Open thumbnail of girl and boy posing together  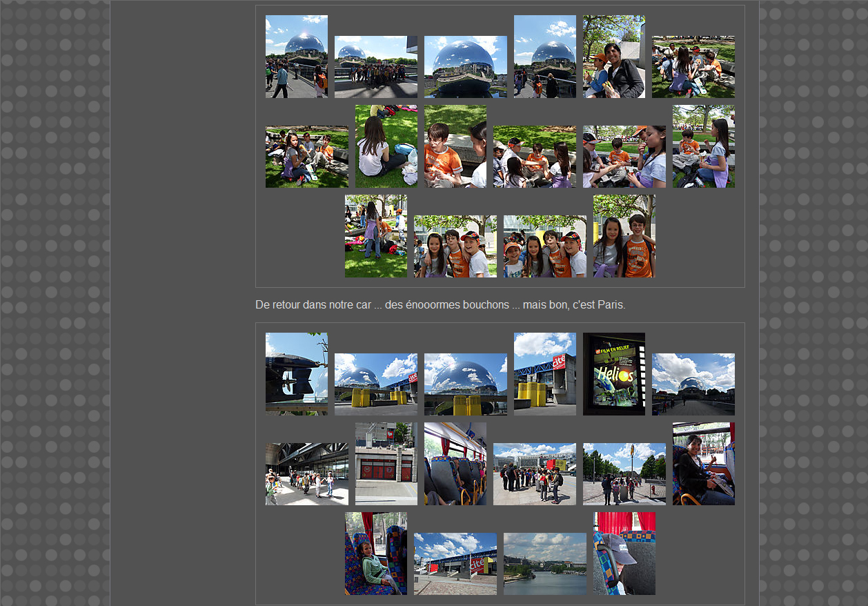click(x=624, y=236)
